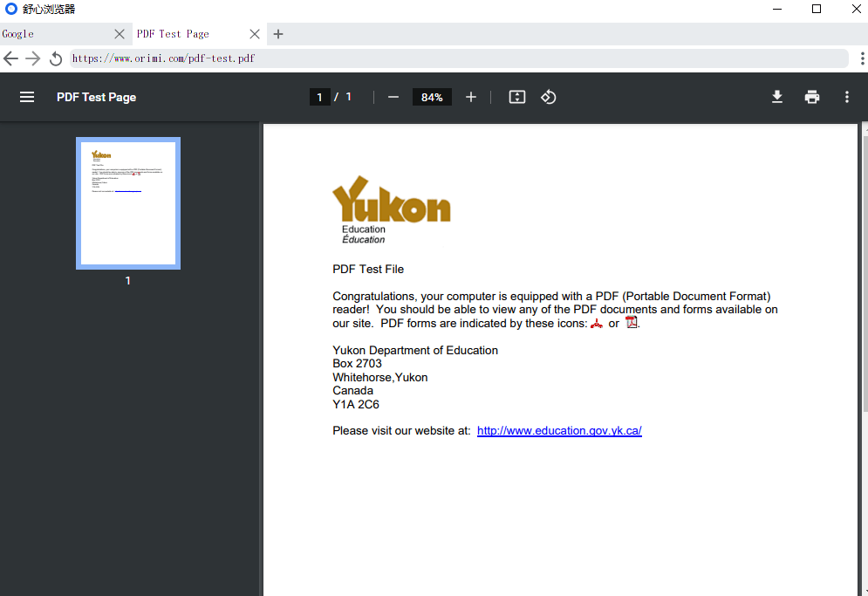Screen dimensions: 868x596
Task: Select the page 1 thumbnail
Action: coord(128,203)
